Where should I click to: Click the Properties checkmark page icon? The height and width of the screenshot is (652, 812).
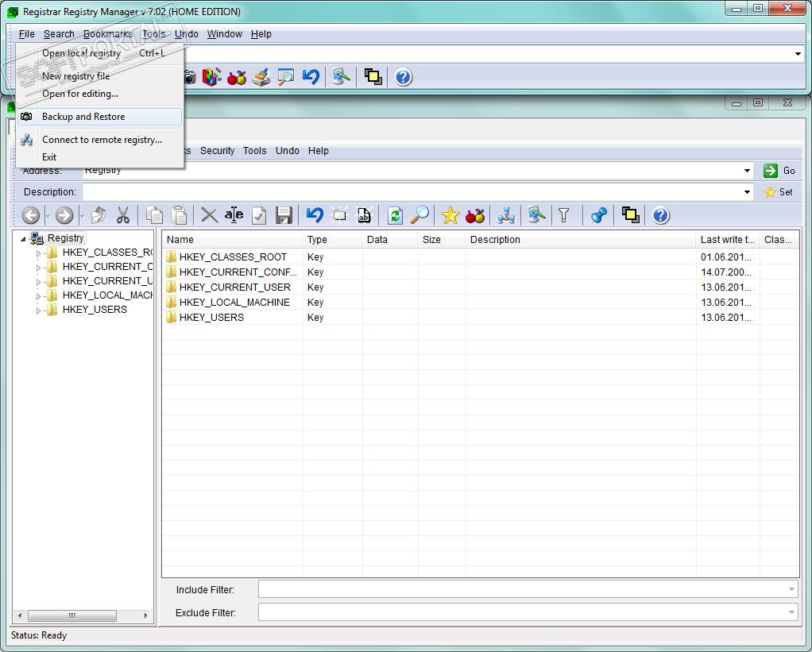[259, 215]
